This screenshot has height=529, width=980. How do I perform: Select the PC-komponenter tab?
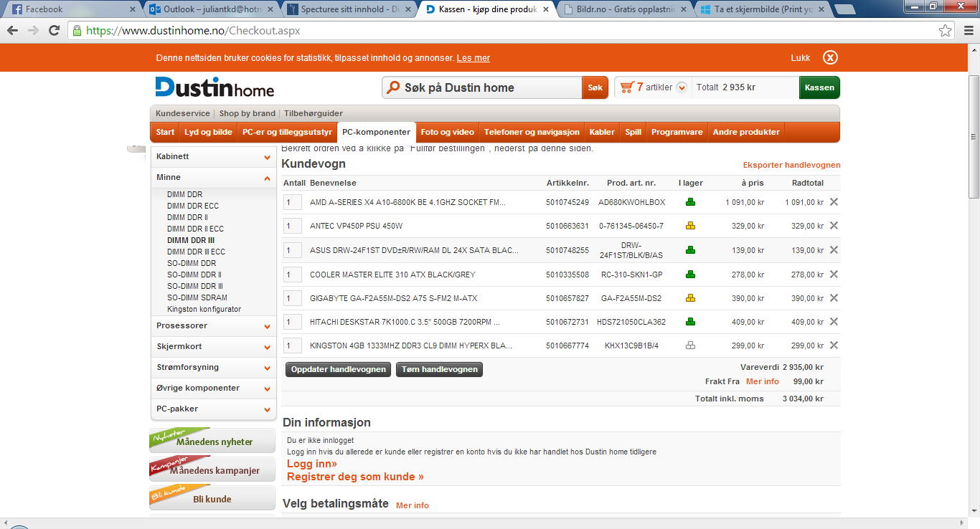pyautogui.click(x=377, y=132)
